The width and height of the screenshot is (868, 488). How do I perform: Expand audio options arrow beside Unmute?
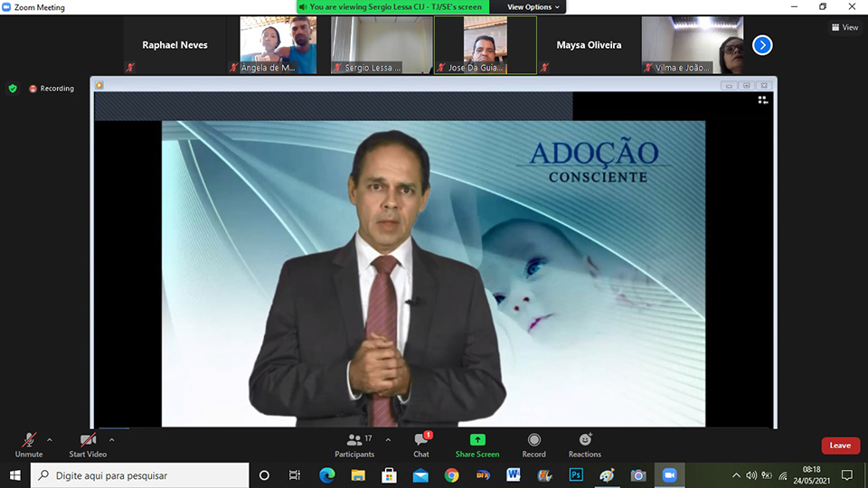50,440
